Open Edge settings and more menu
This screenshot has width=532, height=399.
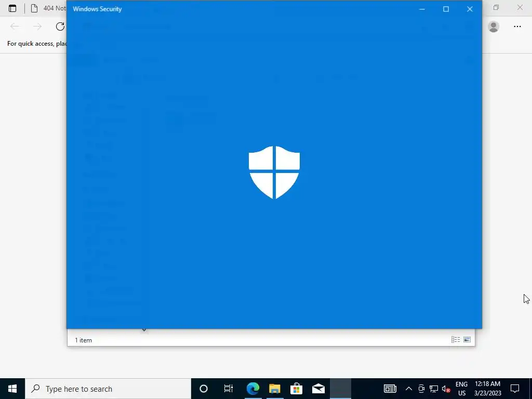click(517, 26)
